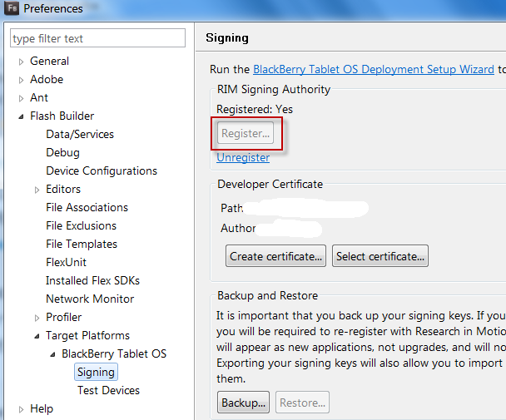506x420 pixels.
Task: Open the Network Monitor preferences page
Action: 90,299
